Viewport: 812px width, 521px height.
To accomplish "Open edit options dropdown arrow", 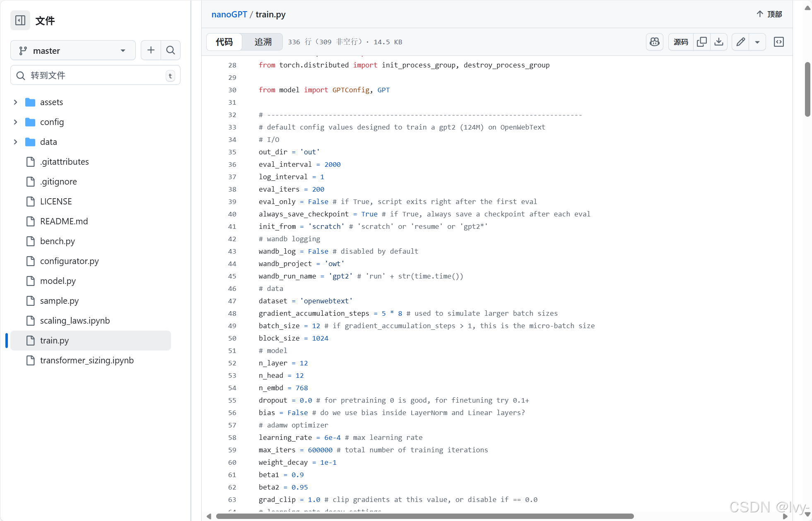I will tap(757, 42).
